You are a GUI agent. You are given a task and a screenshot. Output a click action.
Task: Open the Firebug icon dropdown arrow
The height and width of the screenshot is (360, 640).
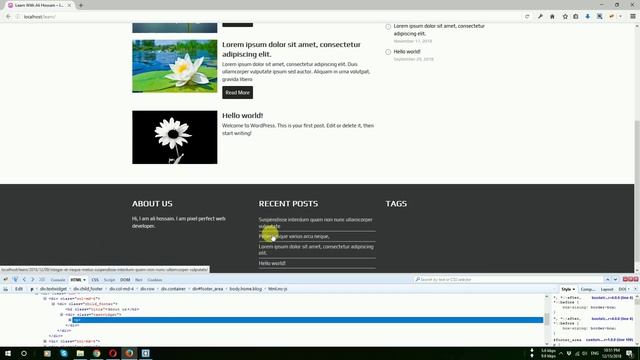tap(620, 17)
